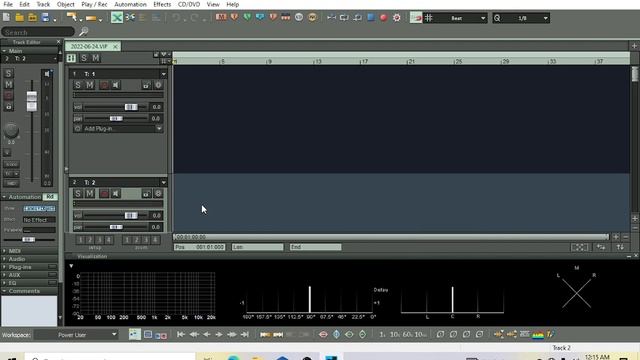This screenshot has width=640, height=360.
Task: Open the Object menu
Action: pos(65,4)
